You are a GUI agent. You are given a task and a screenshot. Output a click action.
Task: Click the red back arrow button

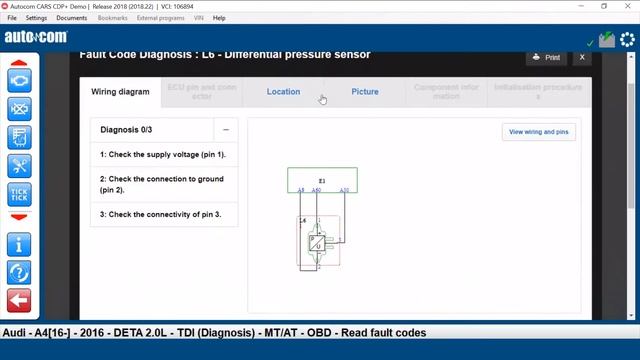(19, 301)
